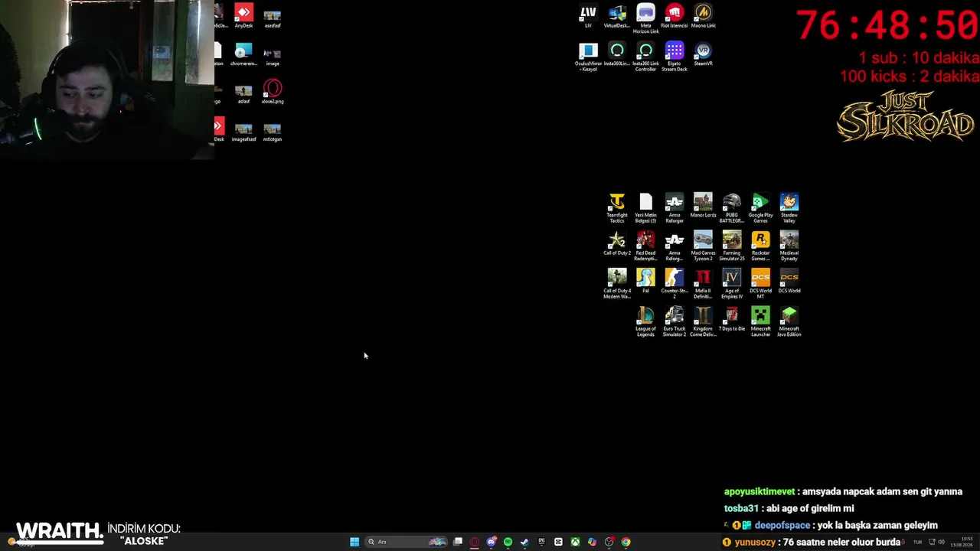
Task: Select the Medieval Dynasty desktop shortcut
Action: (789, 246)
